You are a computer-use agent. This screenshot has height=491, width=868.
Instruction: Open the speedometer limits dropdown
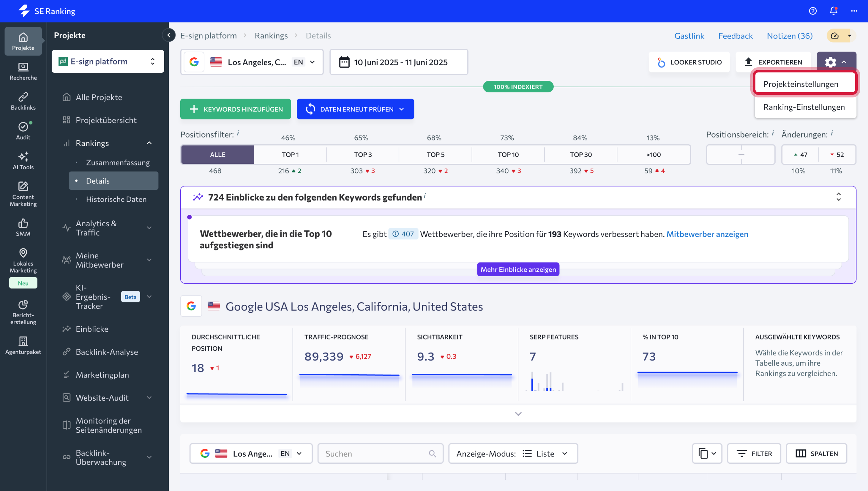coord(841,35)
